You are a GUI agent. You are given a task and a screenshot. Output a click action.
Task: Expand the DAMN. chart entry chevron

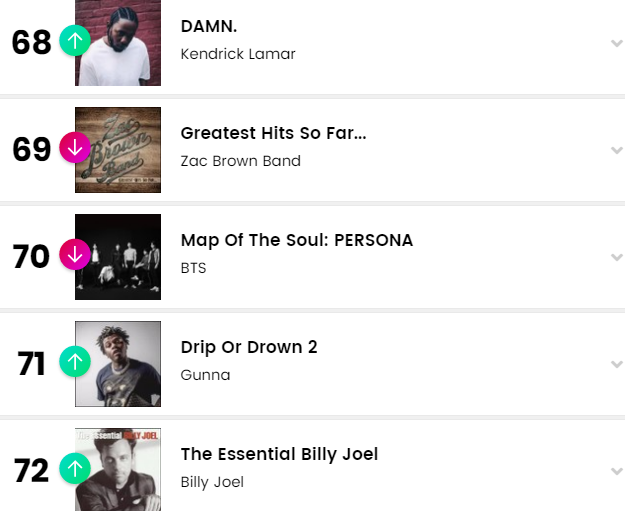point(616,43)
